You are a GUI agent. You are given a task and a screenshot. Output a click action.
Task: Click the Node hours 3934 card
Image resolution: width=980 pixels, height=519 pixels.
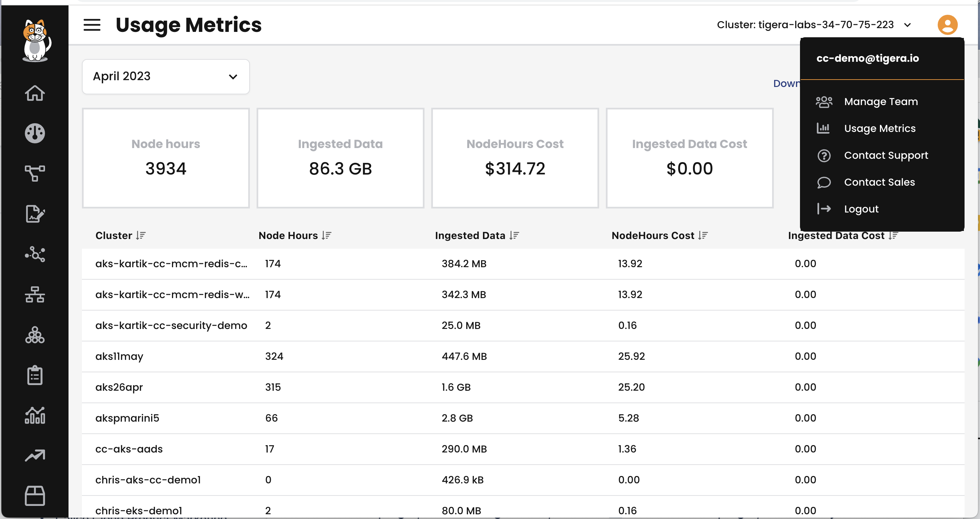point(166,158)
